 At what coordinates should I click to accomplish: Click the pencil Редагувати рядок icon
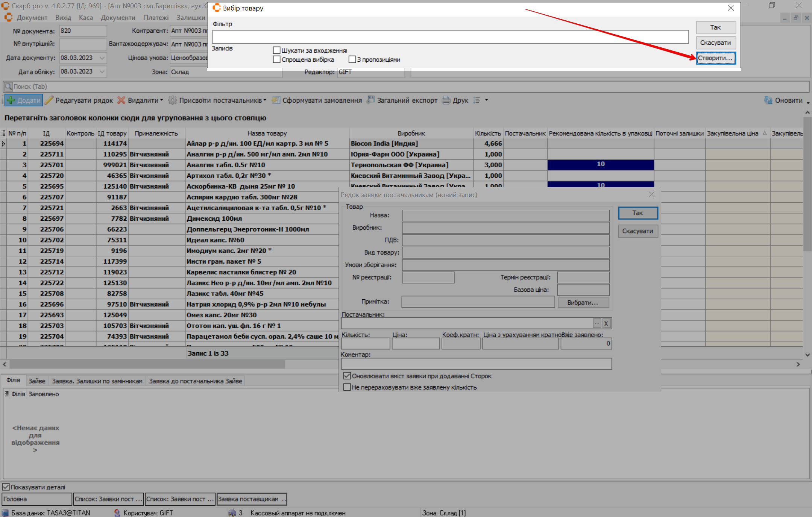coord(49,100)
